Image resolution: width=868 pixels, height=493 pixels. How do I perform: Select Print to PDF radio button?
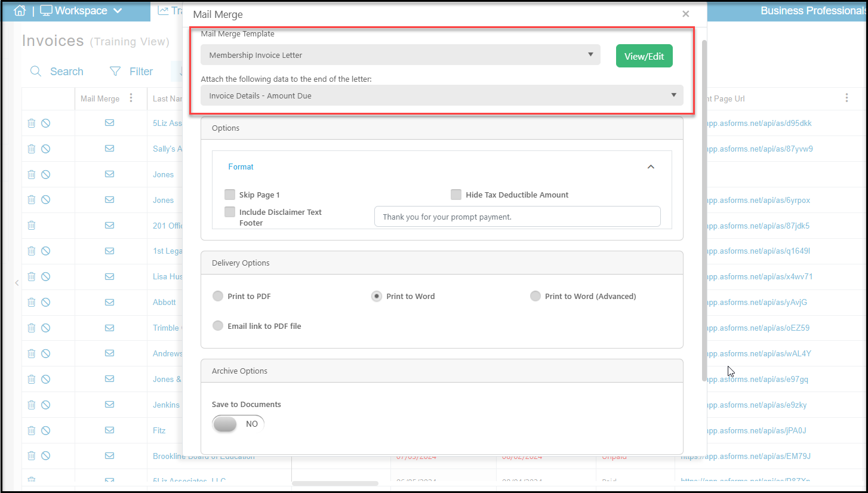pyautogui.click(x=218, y=296)
